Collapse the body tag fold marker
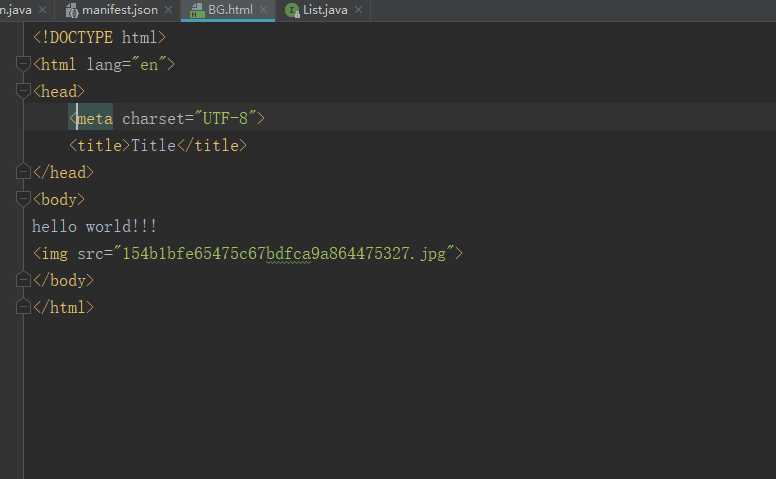Image resolution: width=776 pixels, height=479 pixels. click(x=23, y=199)
